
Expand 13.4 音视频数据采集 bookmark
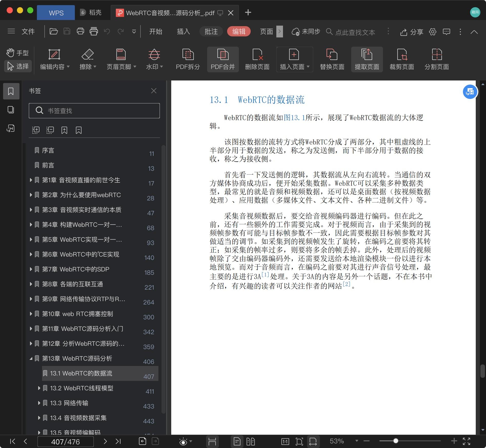click(x=39, y=418)
